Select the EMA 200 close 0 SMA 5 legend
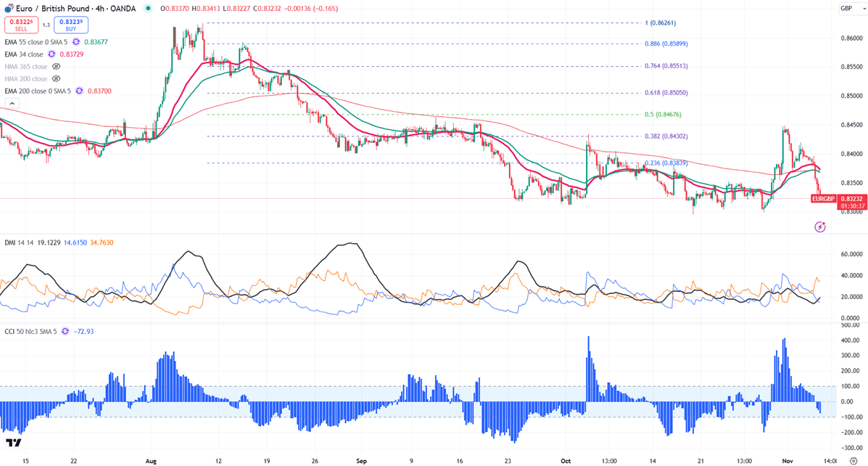This screenshot has width=868, height=466. point(38,91)
